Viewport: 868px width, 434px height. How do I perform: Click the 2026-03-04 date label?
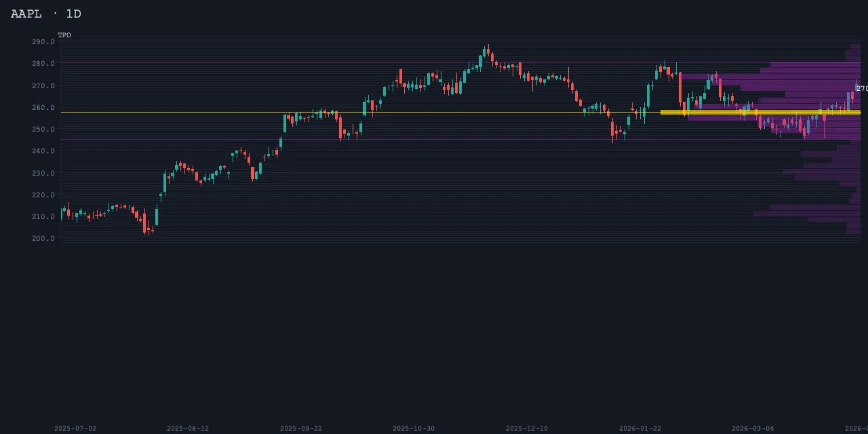752,429
